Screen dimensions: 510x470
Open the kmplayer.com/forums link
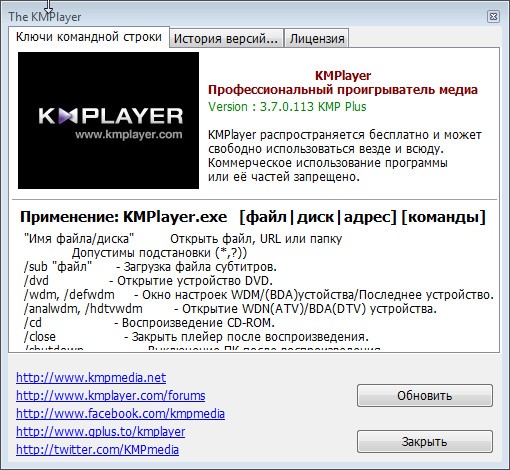[x=111, y=396]
